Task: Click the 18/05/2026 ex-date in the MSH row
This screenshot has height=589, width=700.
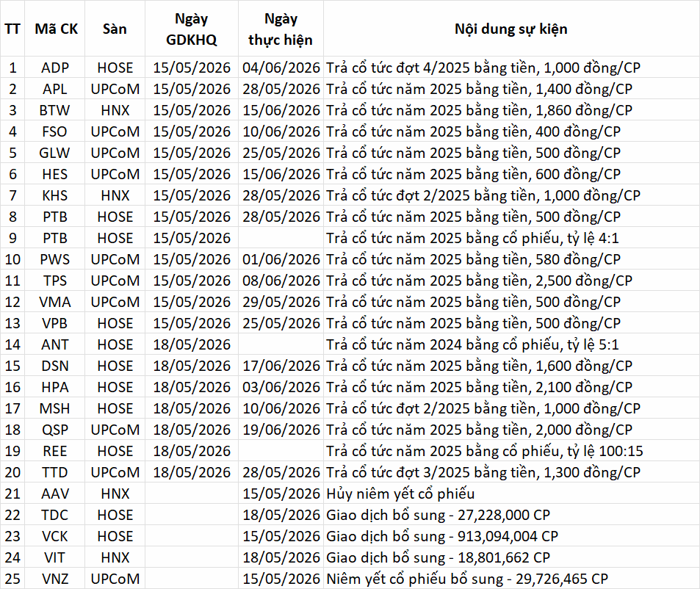Action: 192,408
